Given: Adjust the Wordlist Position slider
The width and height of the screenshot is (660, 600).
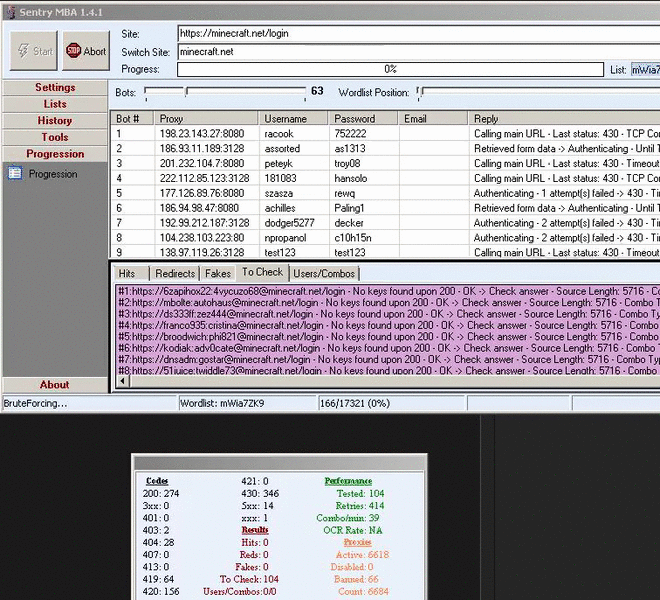Looking at the screenshot, I should [x=420, y=91].
